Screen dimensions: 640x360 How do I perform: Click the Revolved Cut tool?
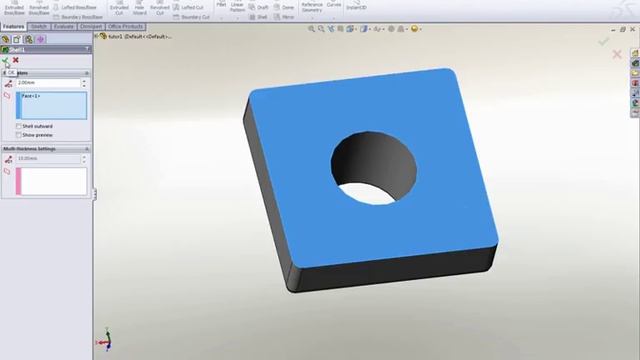[x=160, y=8]
